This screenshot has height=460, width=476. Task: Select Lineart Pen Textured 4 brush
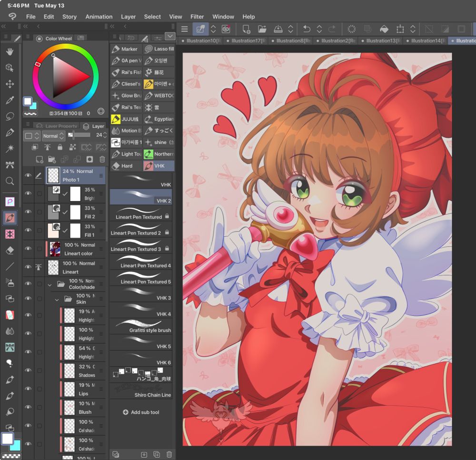coord(141,262)
